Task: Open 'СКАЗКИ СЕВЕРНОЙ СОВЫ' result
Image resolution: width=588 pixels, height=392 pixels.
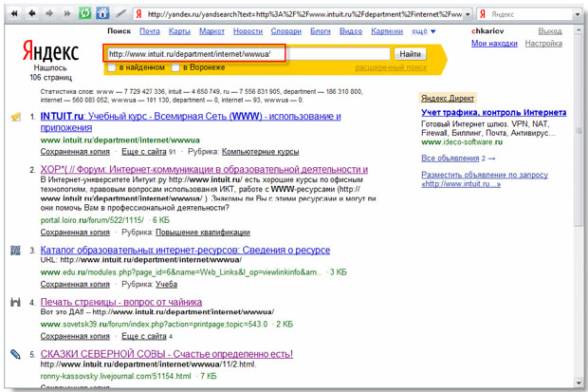Action: (x=167, y=354)
